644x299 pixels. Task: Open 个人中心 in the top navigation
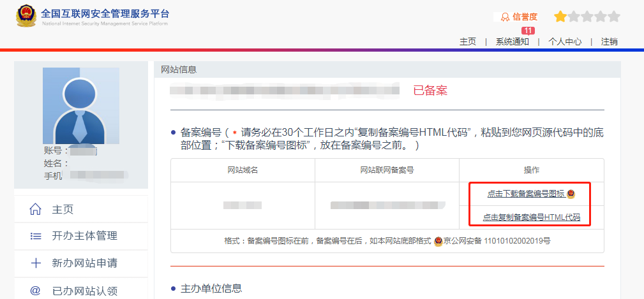[565, 41]
